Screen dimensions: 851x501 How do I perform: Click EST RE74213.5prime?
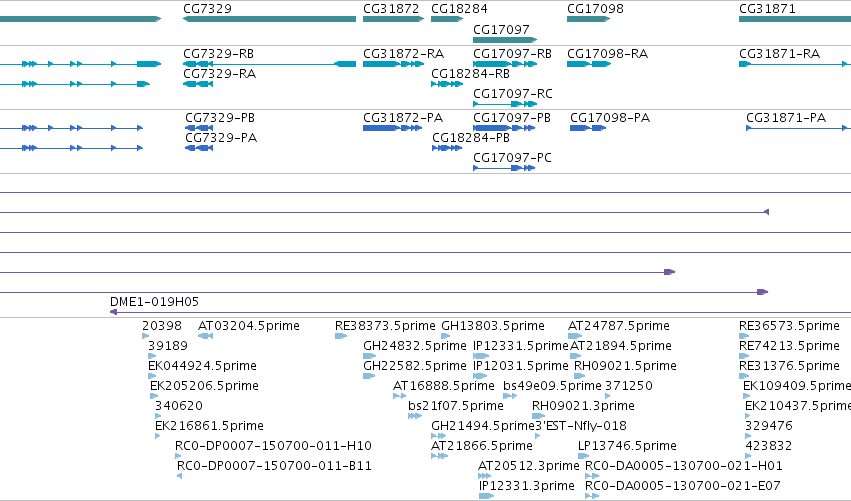(744, 356)
